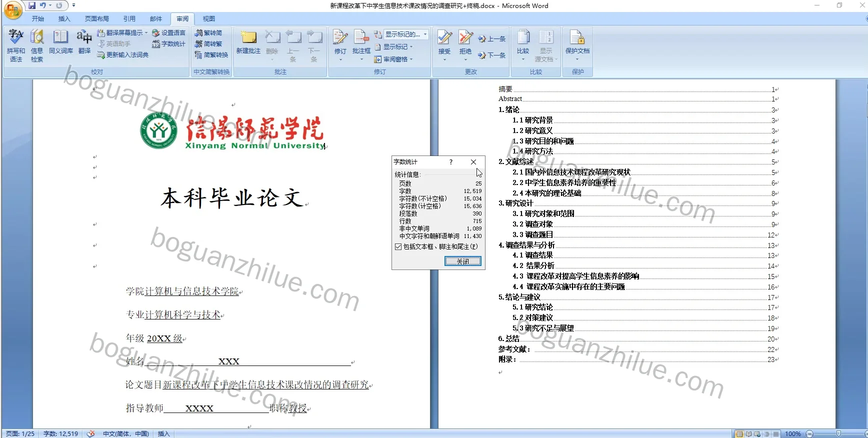Switch to the Insert (插入) tab
This screenshot has height=438, width=868.
64,19
